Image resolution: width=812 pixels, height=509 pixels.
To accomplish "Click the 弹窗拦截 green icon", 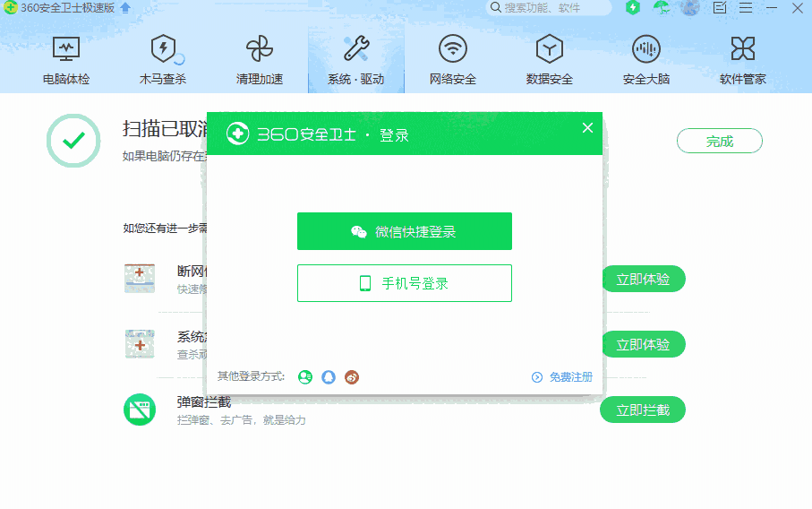I will [140, 410].
